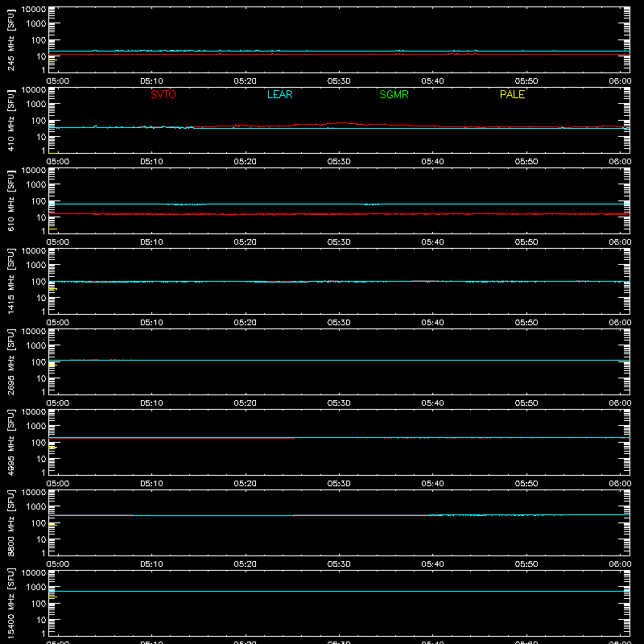Click 05:20 time label under 410 MHz panel
The image size is (644, 644).
pyautogui.click(x=246, y=162)
